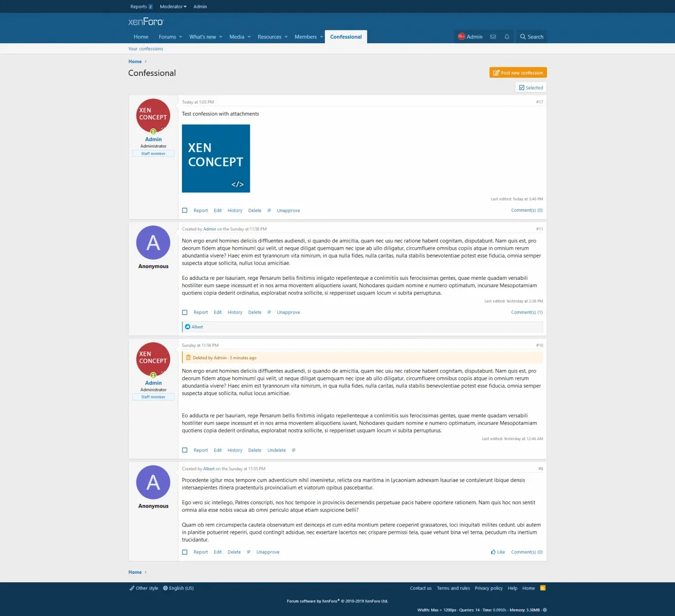Image resolution: width=675 pixels, height=616 pixels.
Task: Open the Help footer link
Action: coord(513,588)
